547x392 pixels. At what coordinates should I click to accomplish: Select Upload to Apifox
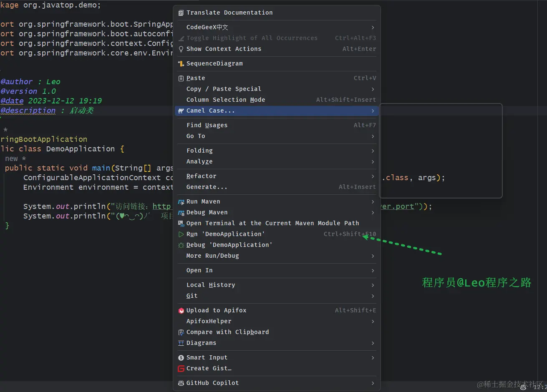pos(277,310)
